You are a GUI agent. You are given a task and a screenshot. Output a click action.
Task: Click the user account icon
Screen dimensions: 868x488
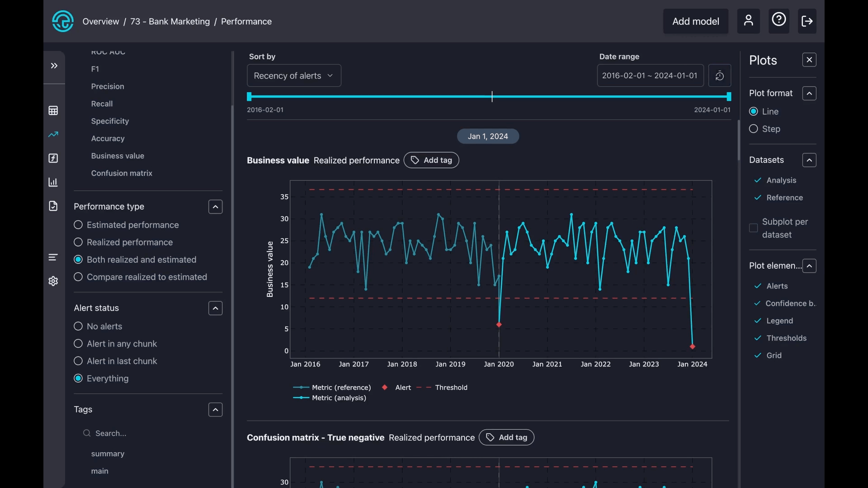[748, 21]
